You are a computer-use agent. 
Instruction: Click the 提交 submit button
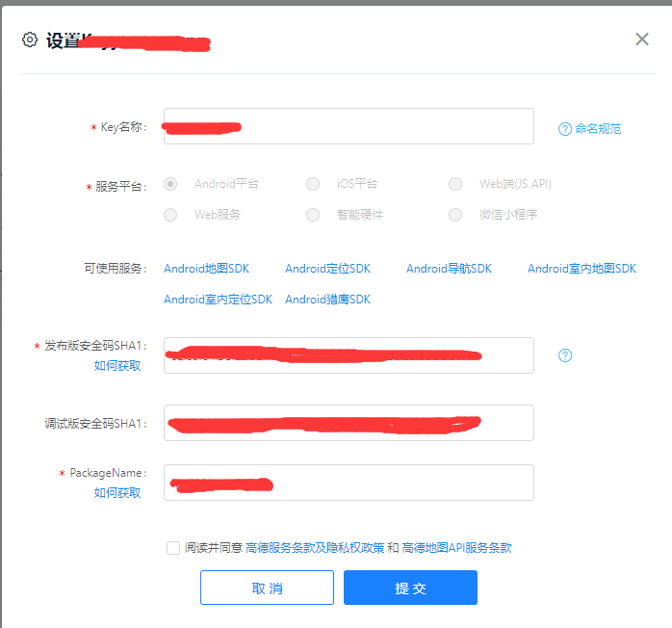click(x=410, y=588)
